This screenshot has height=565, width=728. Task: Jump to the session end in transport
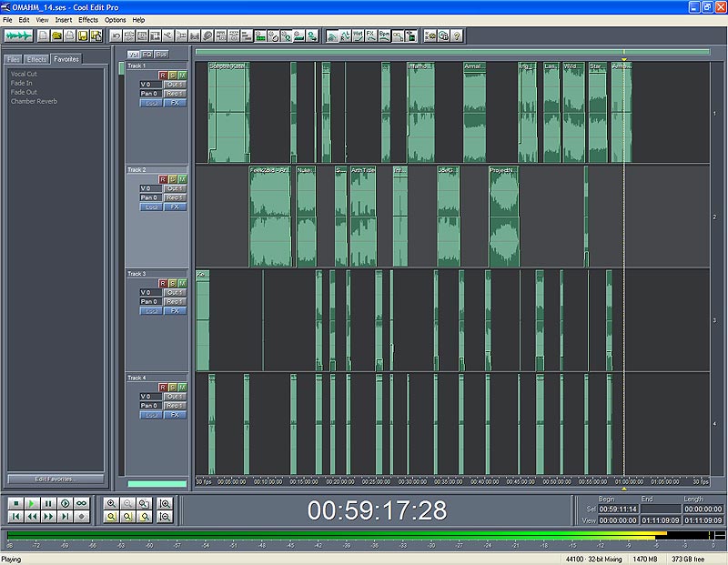[65, 516]
